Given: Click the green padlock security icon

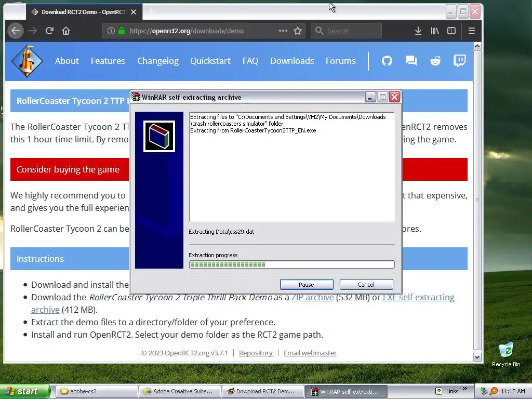Looking at the screenshot, I should pyautogui.click(x=122, y=31).
